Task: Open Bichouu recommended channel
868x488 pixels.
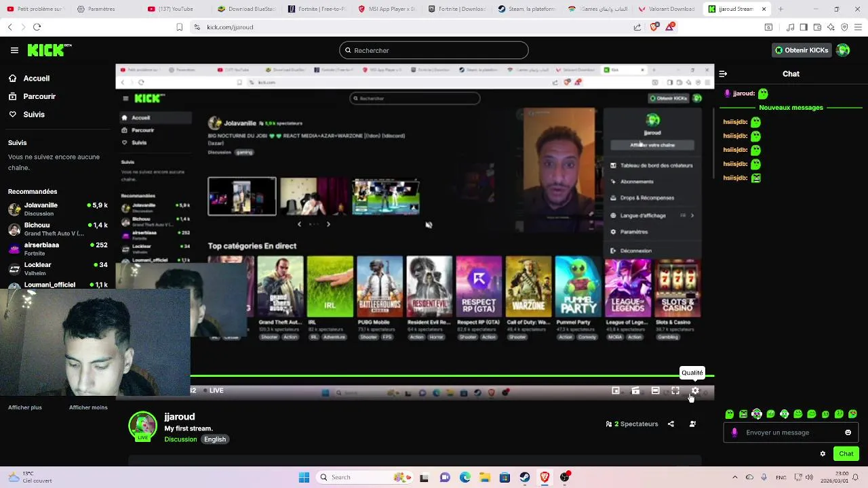Action: click(58, 229)
